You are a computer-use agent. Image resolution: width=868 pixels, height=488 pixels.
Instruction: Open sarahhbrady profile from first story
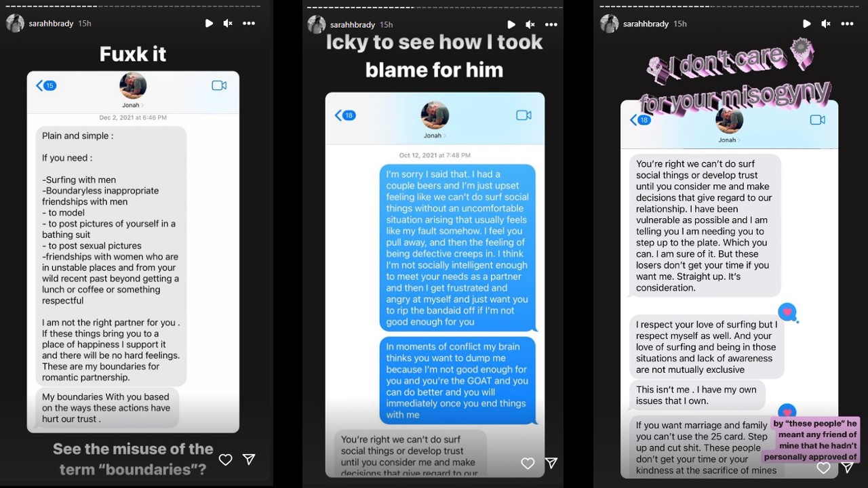[51, 23]
